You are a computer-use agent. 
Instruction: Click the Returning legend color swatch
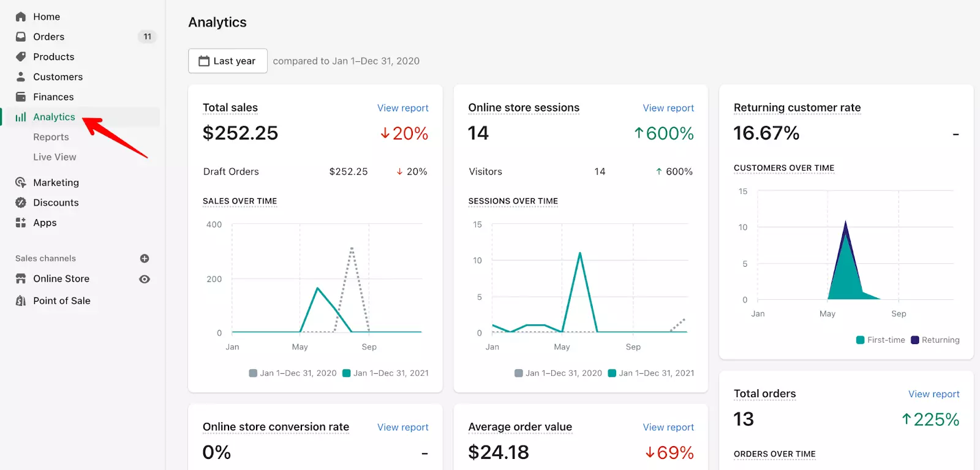(915, 340)
